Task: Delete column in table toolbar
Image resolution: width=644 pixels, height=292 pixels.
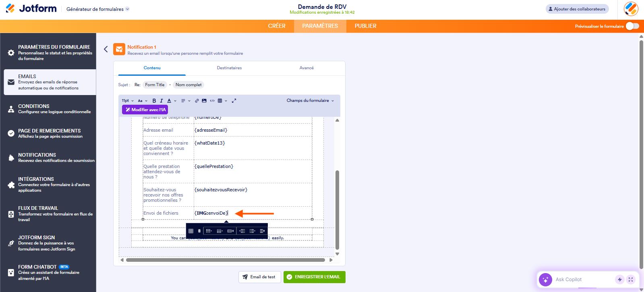Action: (x=262, y=231)
